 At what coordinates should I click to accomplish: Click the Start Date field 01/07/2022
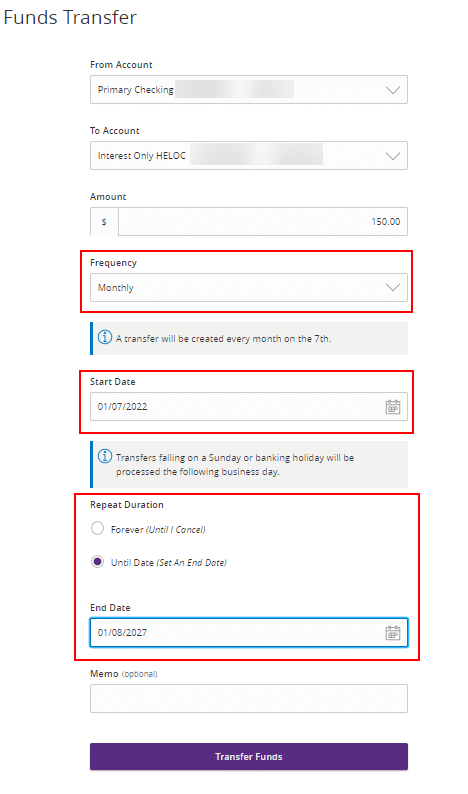tap(249, 407)
